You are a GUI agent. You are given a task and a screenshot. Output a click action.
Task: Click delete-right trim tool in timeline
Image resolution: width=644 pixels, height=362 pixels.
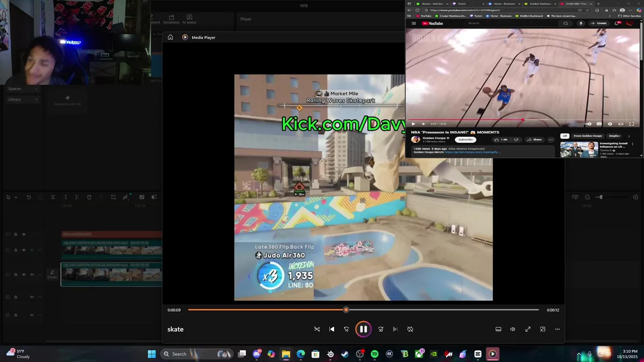coord(76,197)
